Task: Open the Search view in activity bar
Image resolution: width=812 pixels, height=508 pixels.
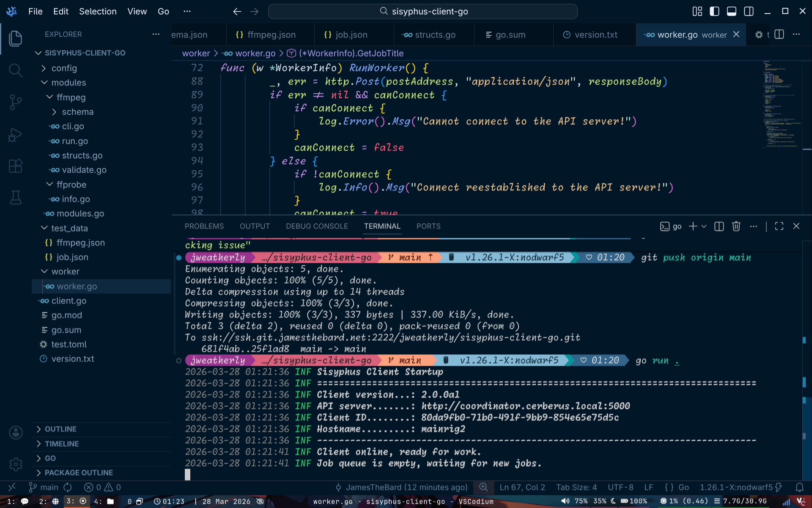Action: pos(16,70)
